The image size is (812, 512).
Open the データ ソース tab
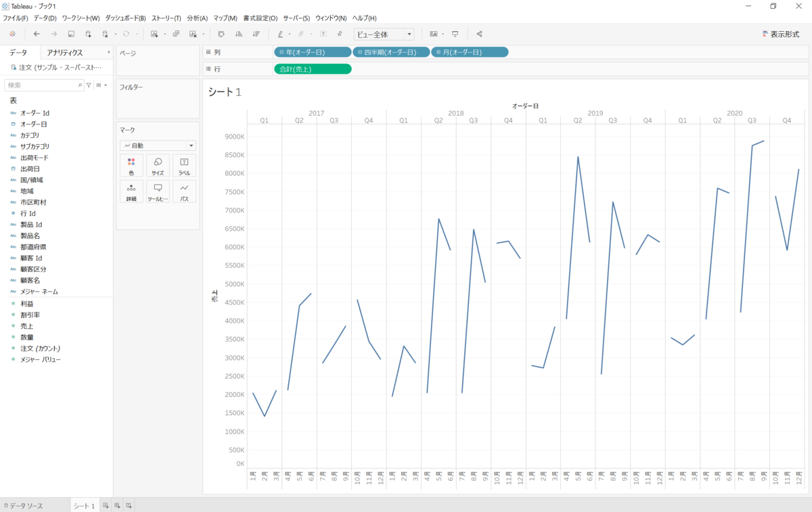tap(24, 505)
